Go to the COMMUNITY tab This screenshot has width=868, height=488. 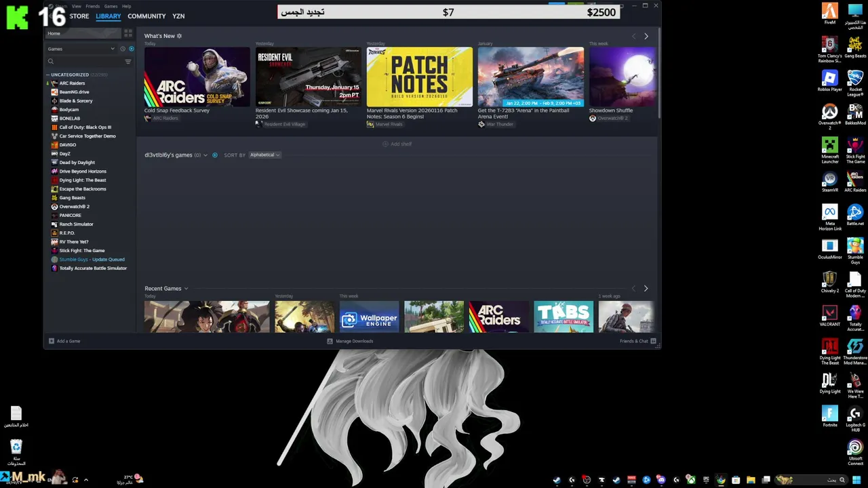(146, 16)
